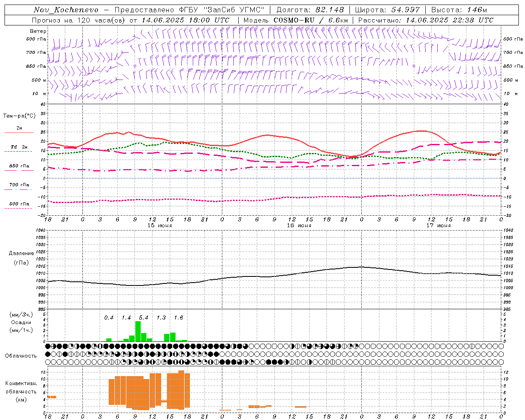Click the Широта: 54.997 value
The image size is (525, 420).
388,10
